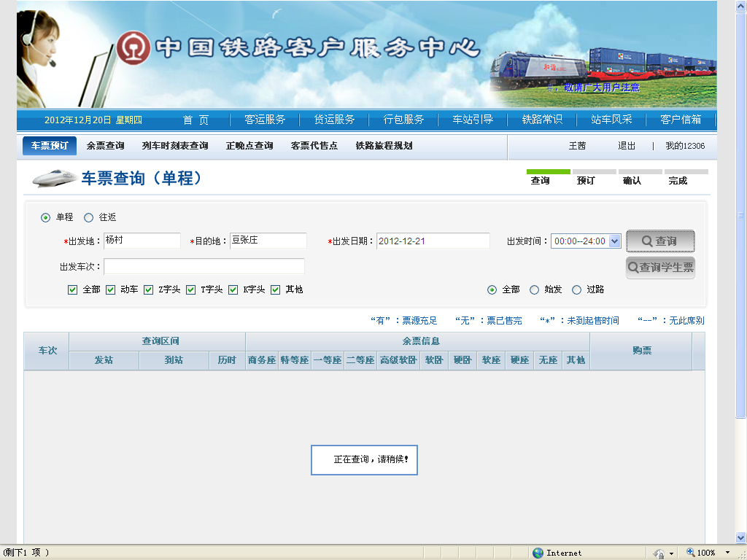The image size is (747, 560).
Task: Switch to the 余票查询 tab
Action: pyautogui.click(x=105, y=146)
